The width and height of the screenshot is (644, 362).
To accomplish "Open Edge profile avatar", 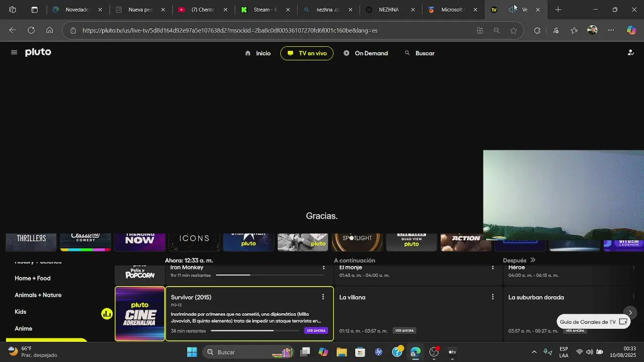I will pyautogui.click(x=592, y=31).
